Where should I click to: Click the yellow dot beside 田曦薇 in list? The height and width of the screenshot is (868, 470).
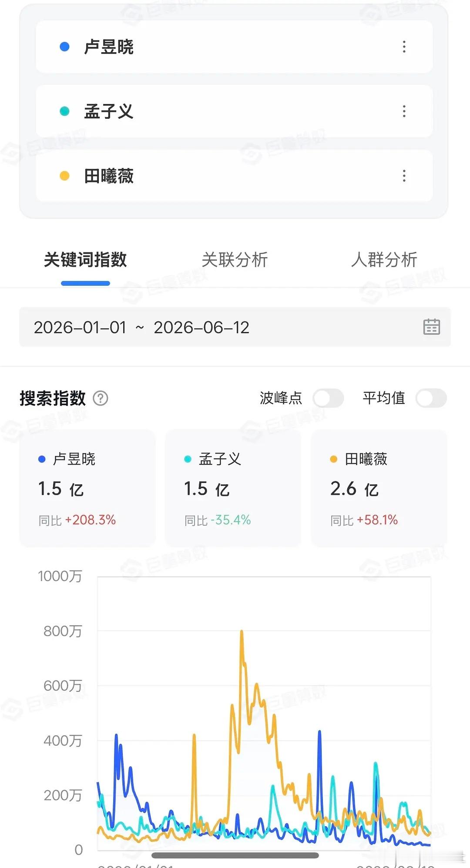click(x=64, y=176)
